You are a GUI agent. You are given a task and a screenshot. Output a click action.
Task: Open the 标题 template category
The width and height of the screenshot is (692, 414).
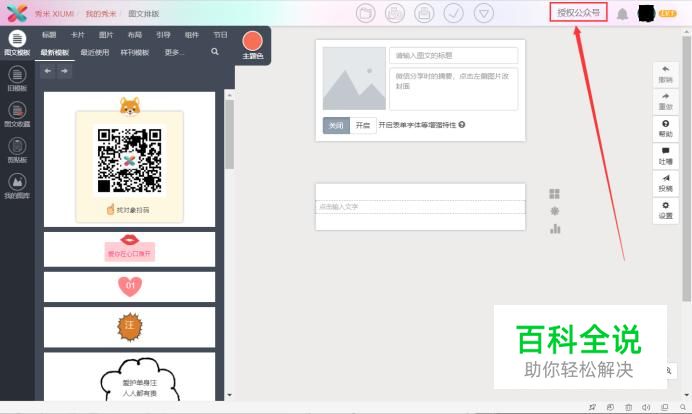click(x=49, y=35)
